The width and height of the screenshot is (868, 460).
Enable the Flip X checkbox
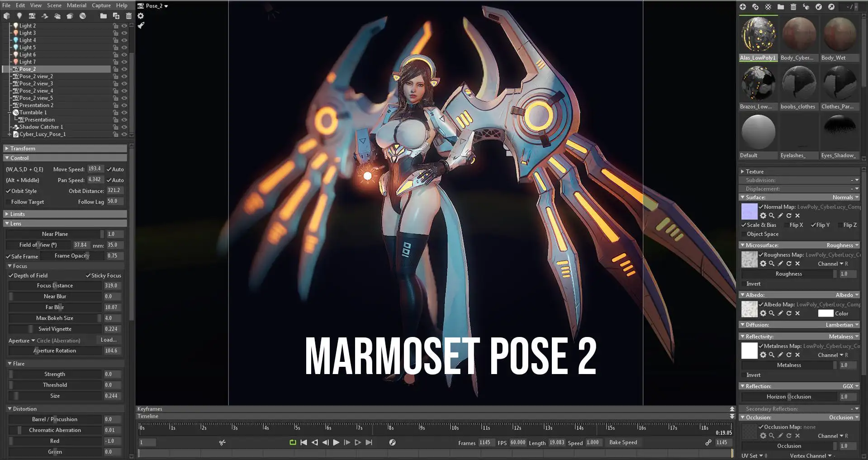786,225
